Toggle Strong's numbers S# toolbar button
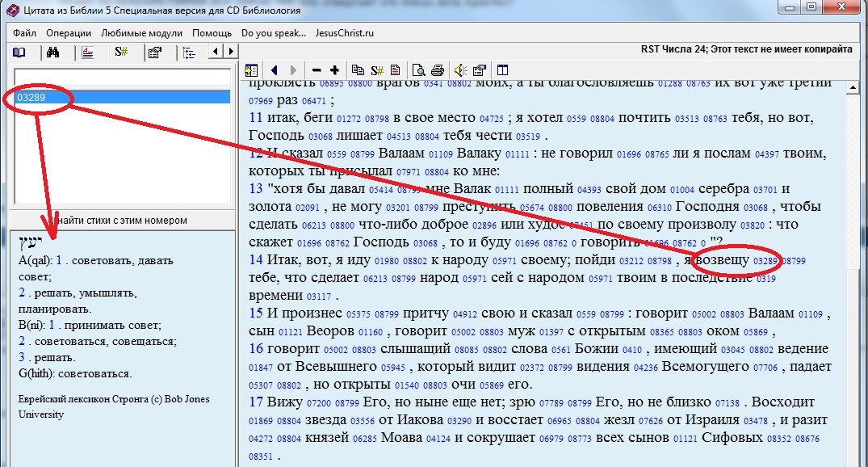Viewport: 868px width, 467px height. pos(377,70)
